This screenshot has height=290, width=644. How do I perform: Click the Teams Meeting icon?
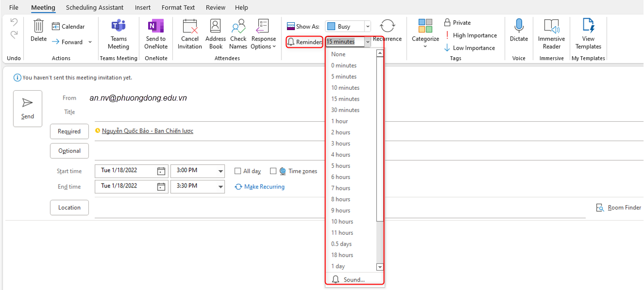point(119,34)
